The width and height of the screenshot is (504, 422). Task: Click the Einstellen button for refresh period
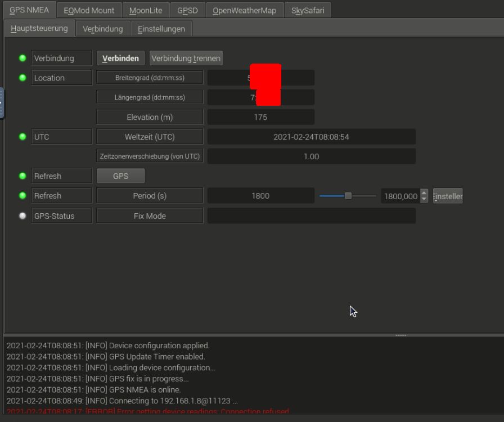coord(447,196)
